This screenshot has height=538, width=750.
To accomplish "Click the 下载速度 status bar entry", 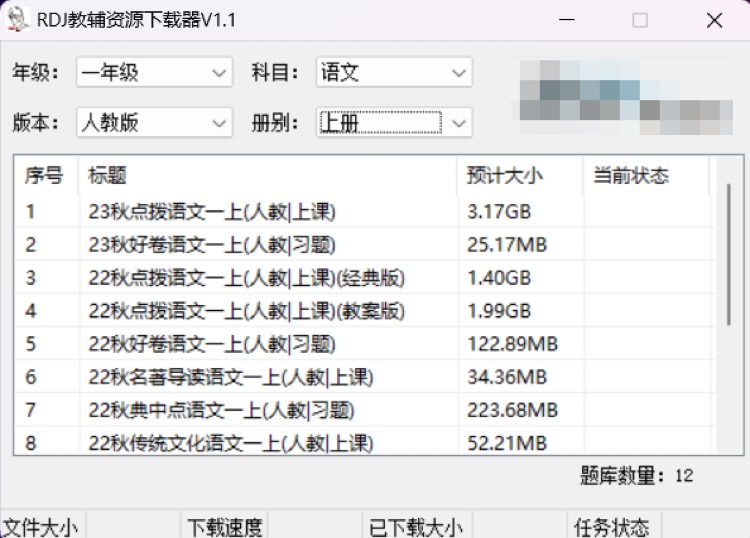I will tap(225, 527).
